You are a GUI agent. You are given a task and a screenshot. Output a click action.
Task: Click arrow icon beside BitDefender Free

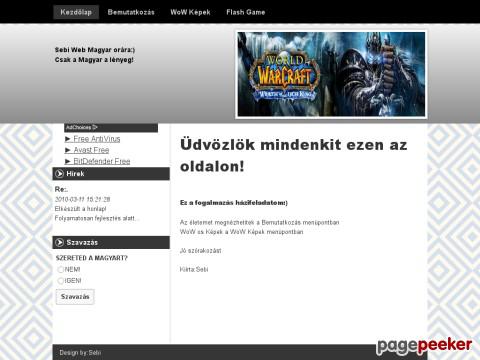tap(68, 161)
